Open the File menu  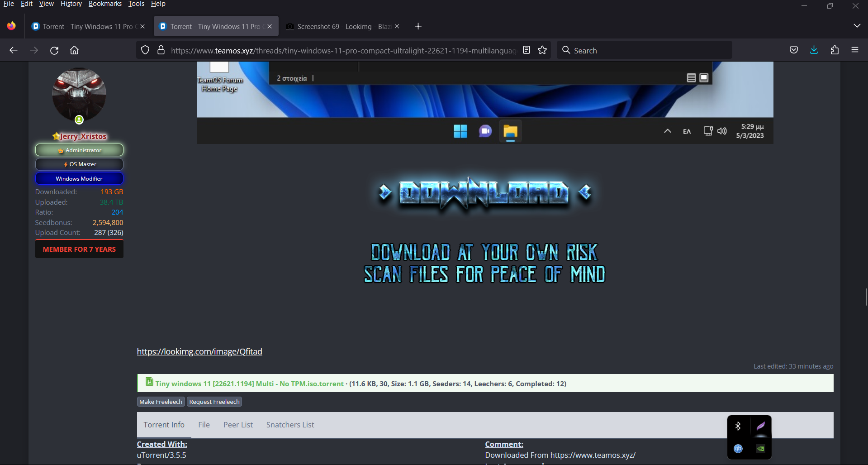[9, 4]
